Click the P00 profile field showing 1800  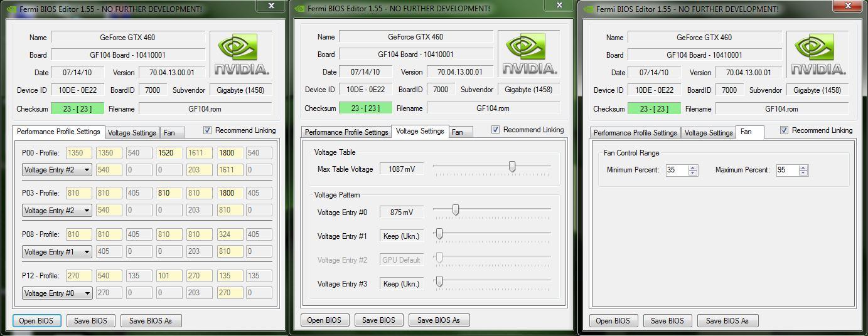pos(230,152)
